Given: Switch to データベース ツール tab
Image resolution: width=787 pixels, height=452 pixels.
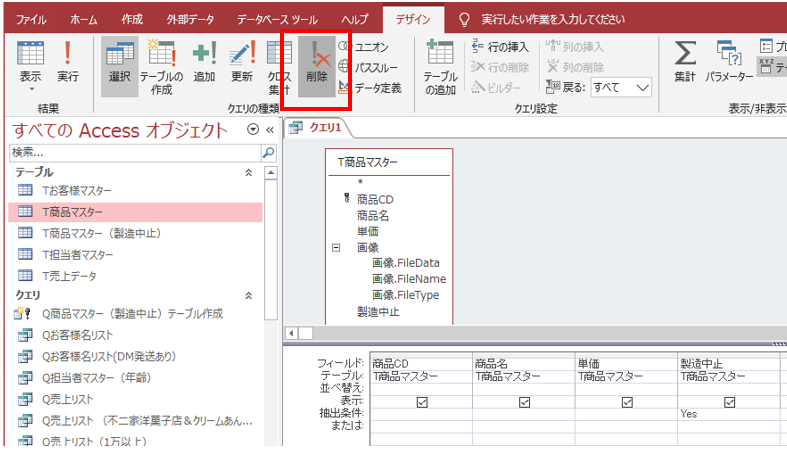Looking at the screenshot, I should click(x=277, y=20).
